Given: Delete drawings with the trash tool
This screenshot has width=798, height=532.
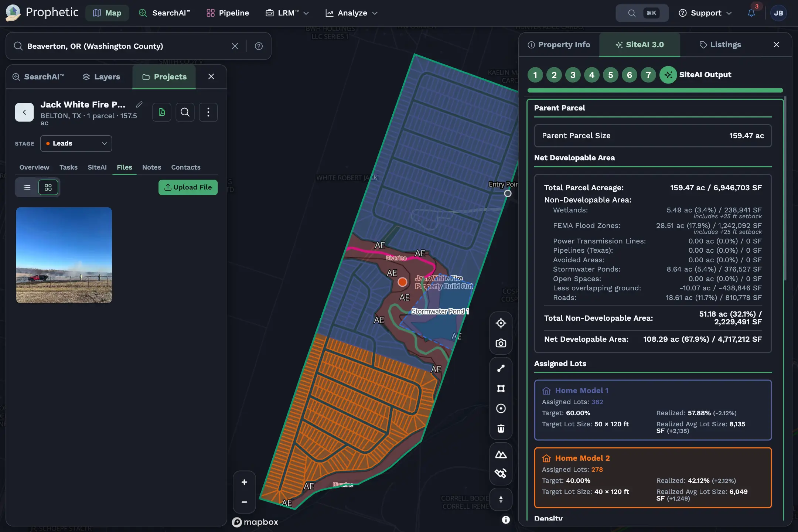Looking at the screenshot, I should [x=501, y=429].
